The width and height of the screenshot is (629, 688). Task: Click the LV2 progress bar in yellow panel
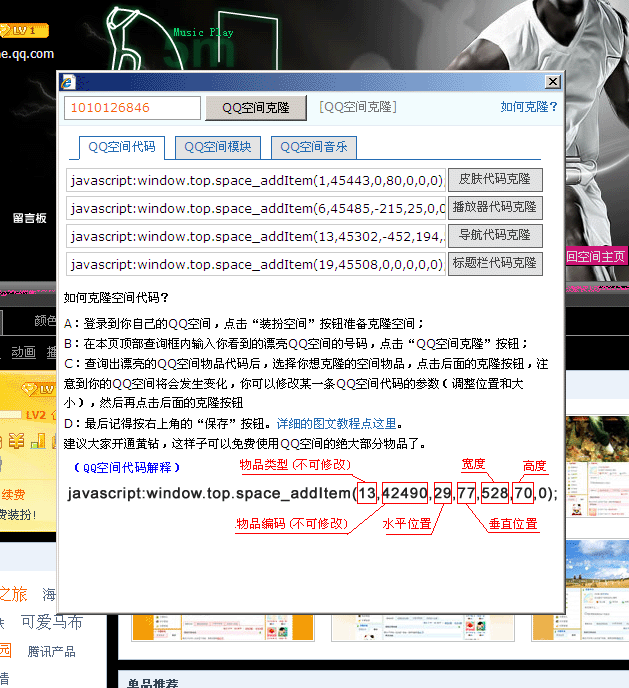(11, 415)
